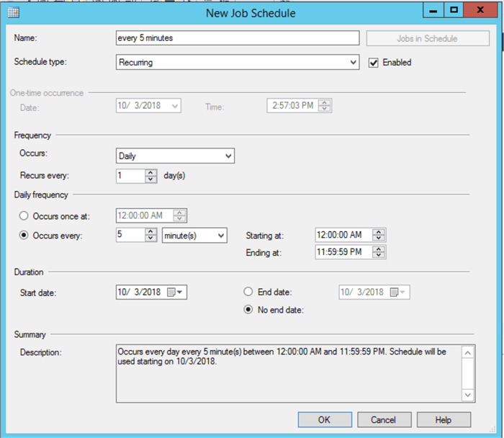This screenshot has height=438, width=504.
Task: Open the Start date calendar picker
Action: point(176,292)
